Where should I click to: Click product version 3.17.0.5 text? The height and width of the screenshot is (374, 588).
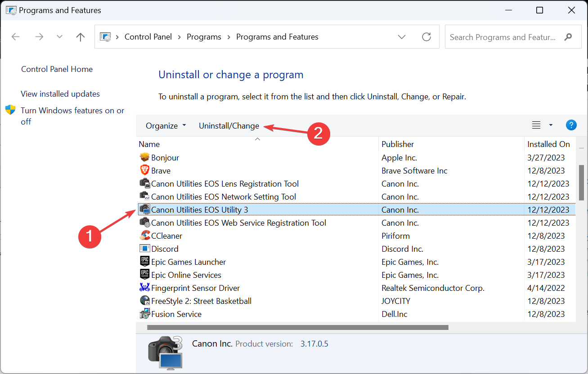(x=314, y=344)
